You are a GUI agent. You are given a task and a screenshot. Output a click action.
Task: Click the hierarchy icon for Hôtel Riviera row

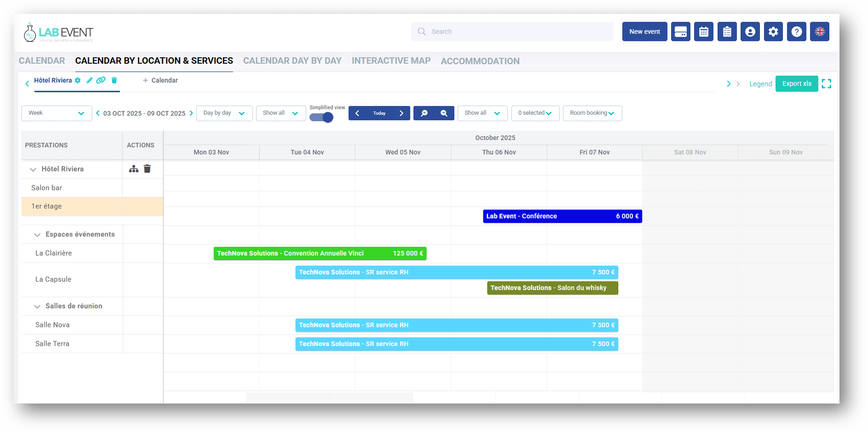click(134, 169)
